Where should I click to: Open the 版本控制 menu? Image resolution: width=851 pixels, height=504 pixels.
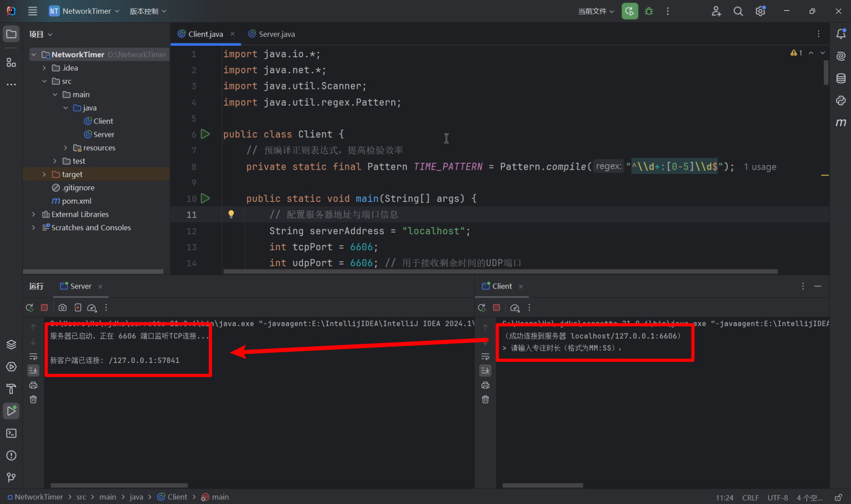(x=148, y=11)
